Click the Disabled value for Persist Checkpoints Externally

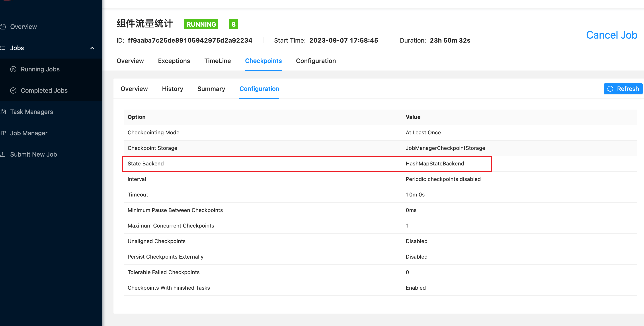[417, 257]
